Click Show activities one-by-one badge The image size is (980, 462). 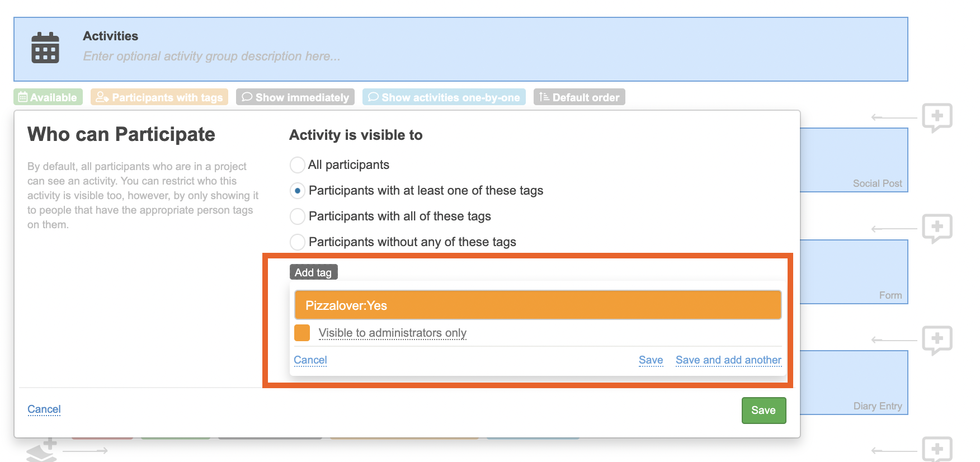(x=444, y=97)
